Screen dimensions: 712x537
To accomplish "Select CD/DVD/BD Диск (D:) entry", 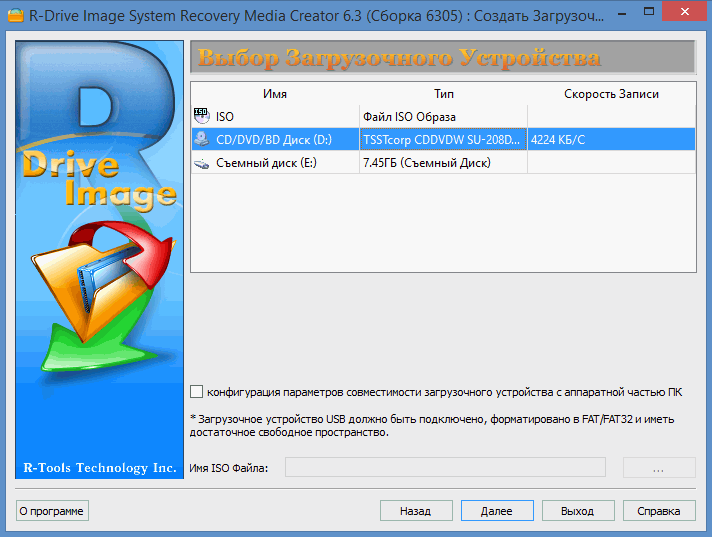I will 274,139.
